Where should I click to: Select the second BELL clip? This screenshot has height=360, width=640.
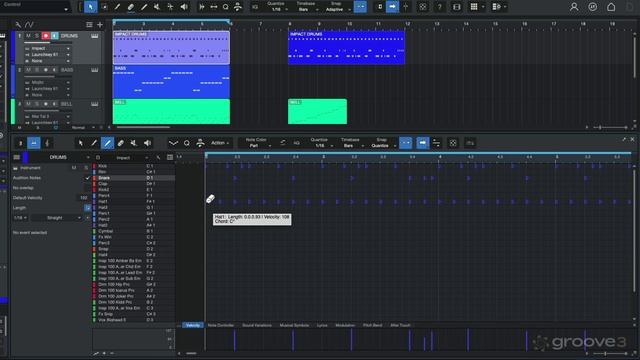317,111
